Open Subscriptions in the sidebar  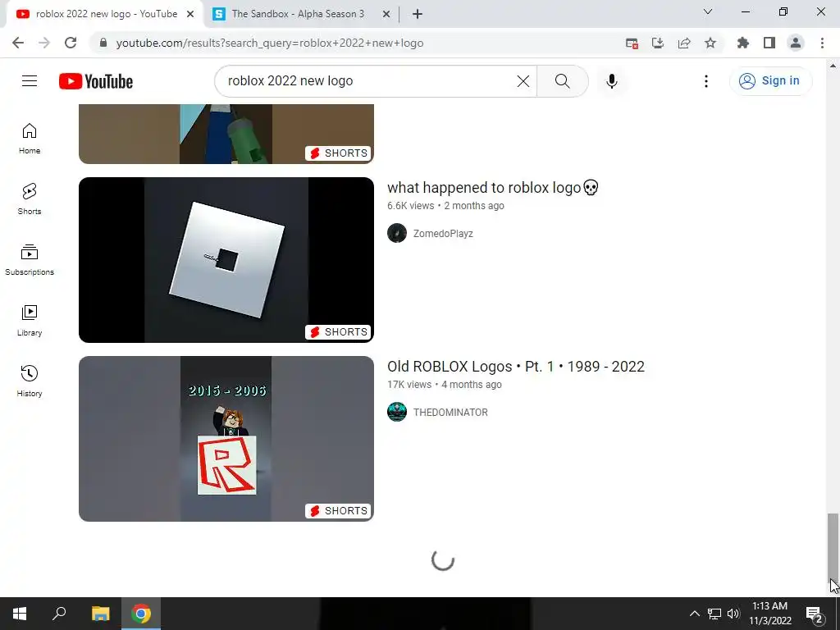tap(30, 260)
